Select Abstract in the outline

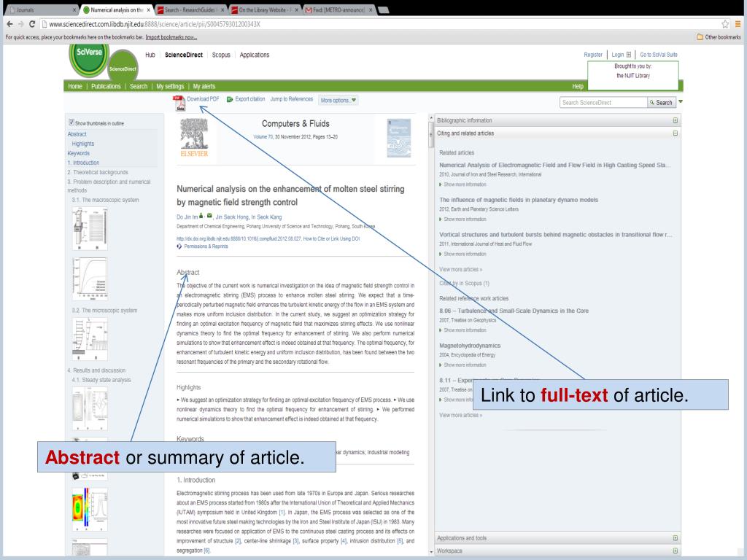point(77,134)
